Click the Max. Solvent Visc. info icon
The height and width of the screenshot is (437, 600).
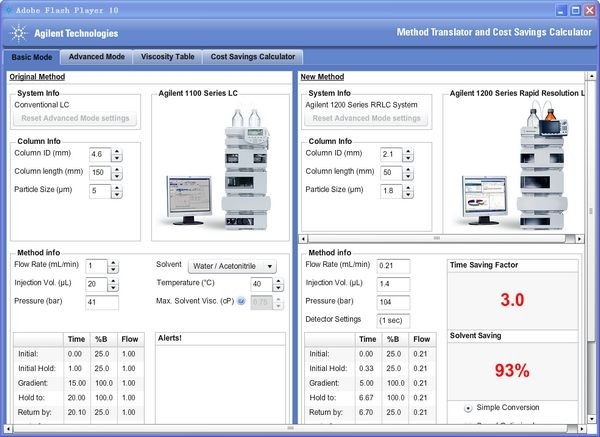(241, 301)
